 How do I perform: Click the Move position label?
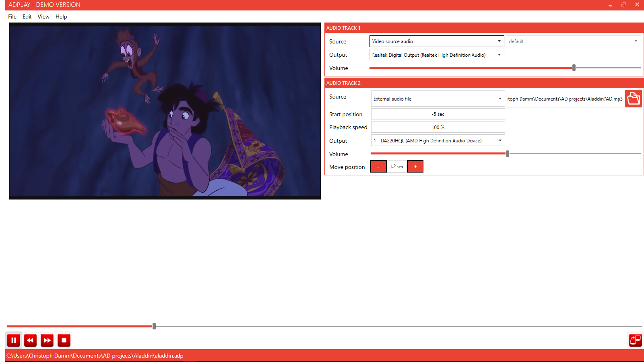point(347,167)
